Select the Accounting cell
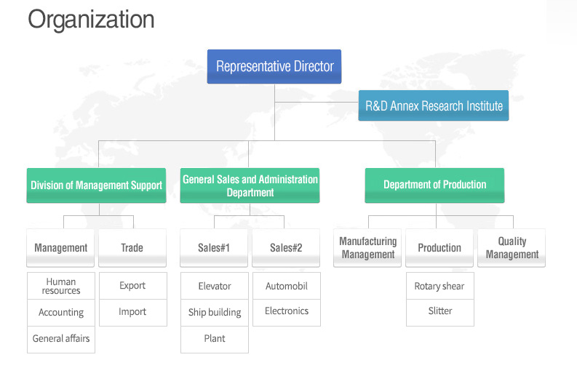 point(61,313)
